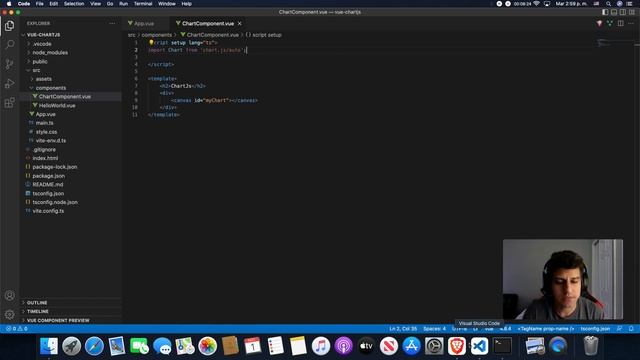Viewport: 640px width, 360px height.
Task: Collapse the VUE-CHARTJS root folder
Action: [43, 35]
